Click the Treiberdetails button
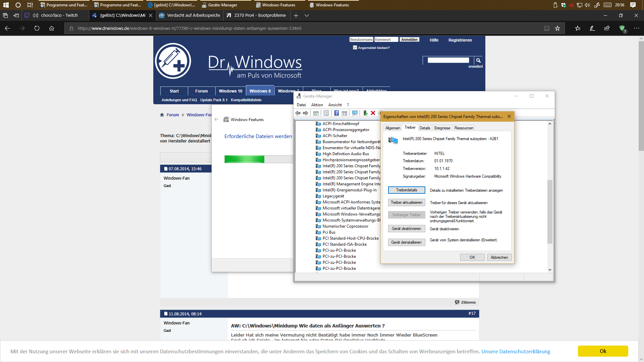Screen dimensions: 644x362 tap(407, 190)
